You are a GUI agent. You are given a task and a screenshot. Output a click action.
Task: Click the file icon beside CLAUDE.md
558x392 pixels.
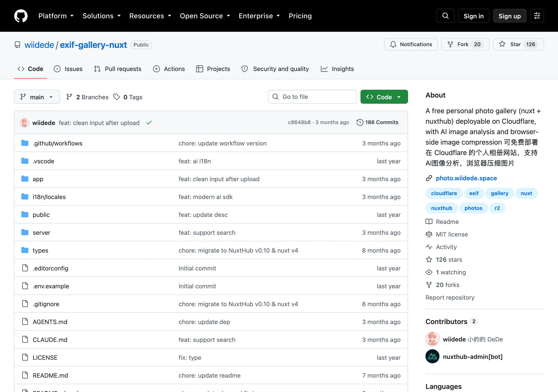point(25,339)
